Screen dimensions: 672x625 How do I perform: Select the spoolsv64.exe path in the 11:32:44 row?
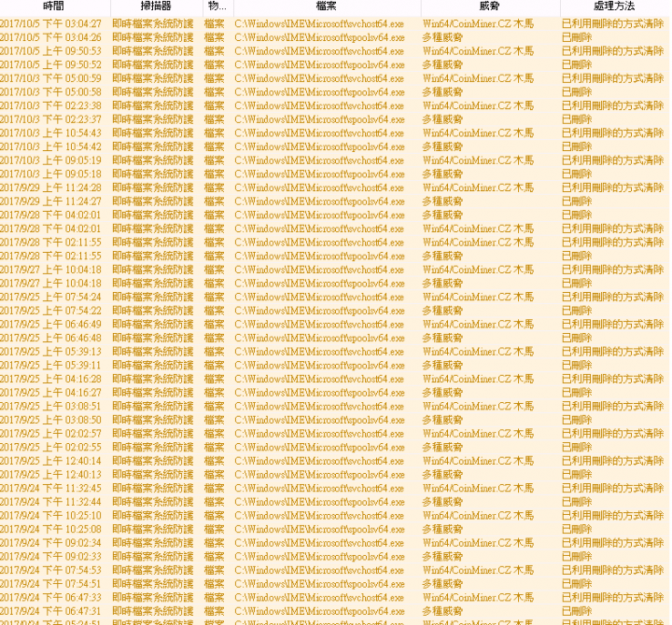tap(320, 502)
